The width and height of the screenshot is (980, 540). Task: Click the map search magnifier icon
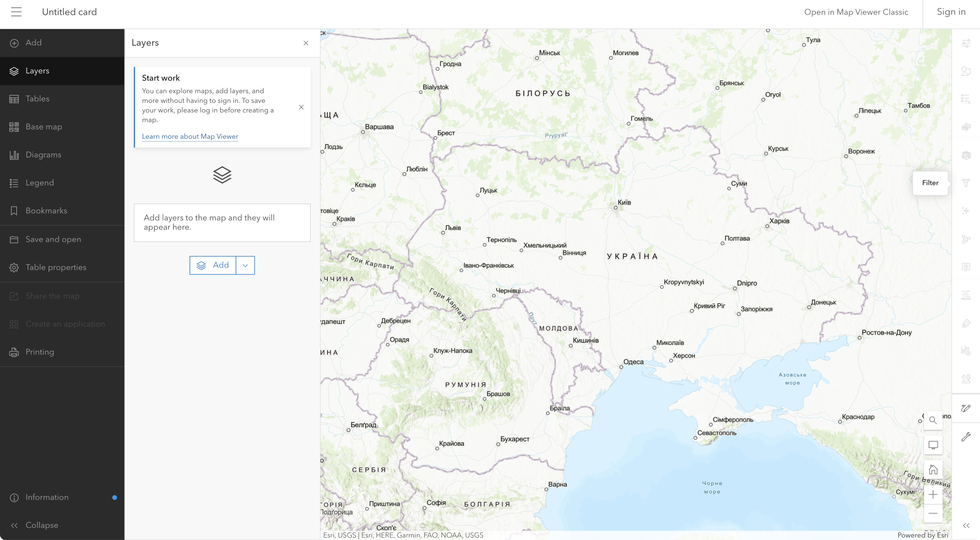(933, 420)
